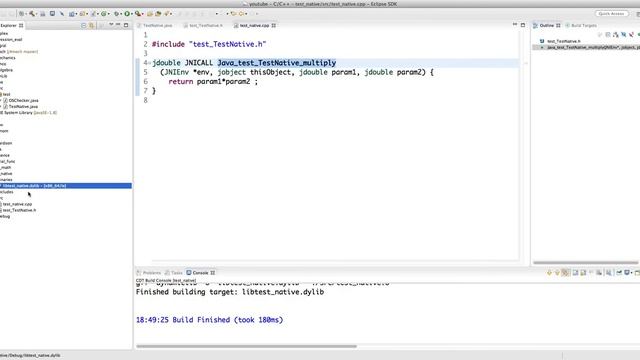
Task: Click the #include "test_TestNative.h" line
Action: pyautogui.click(x=209, y=44)
